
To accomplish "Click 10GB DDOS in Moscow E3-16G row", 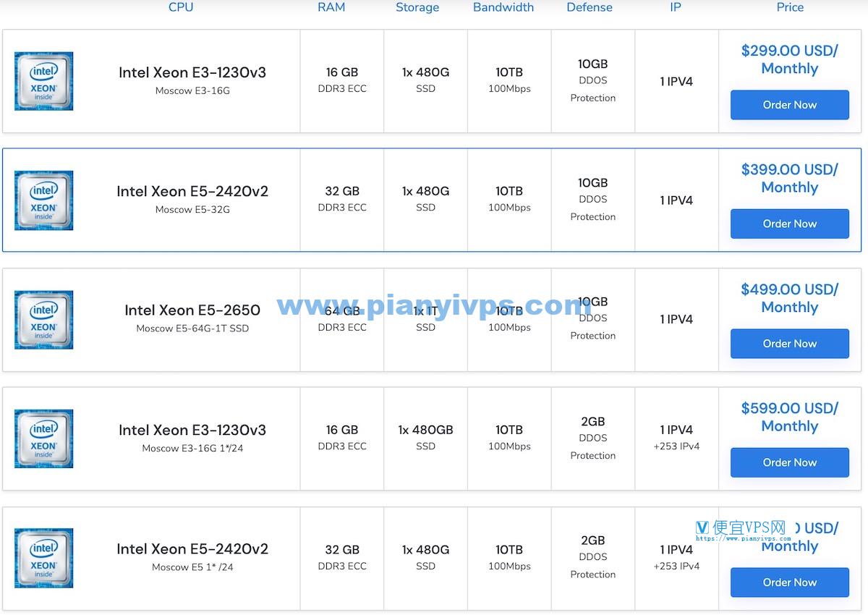I will [x=592, y=64].
